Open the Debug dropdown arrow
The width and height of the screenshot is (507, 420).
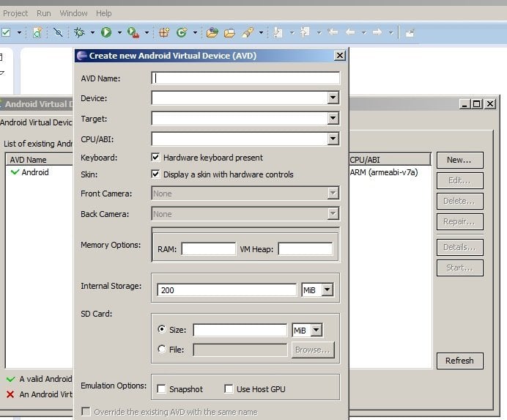click(x=92, y=33)
